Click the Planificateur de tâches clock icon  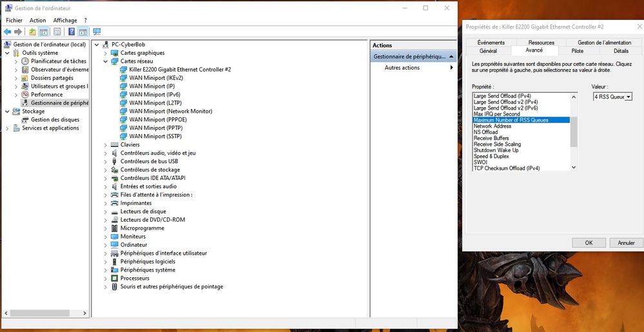click(x=25, y=61)
